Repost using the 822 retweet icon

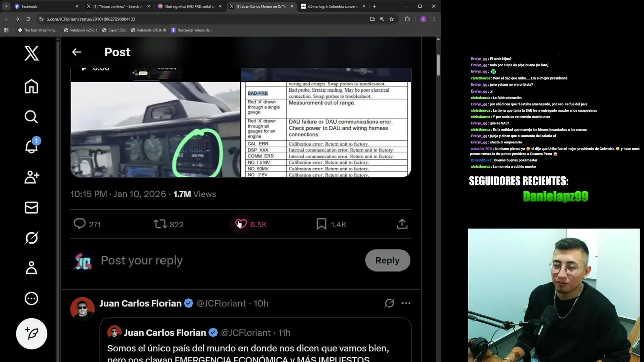tap(160, 224)
